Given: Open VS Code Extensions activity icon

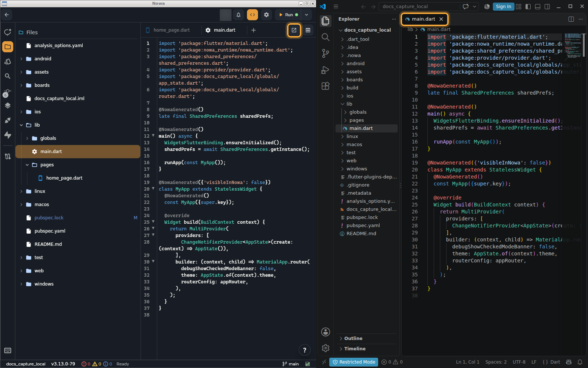Looking at the screenshot, I should tap(326, 86).
